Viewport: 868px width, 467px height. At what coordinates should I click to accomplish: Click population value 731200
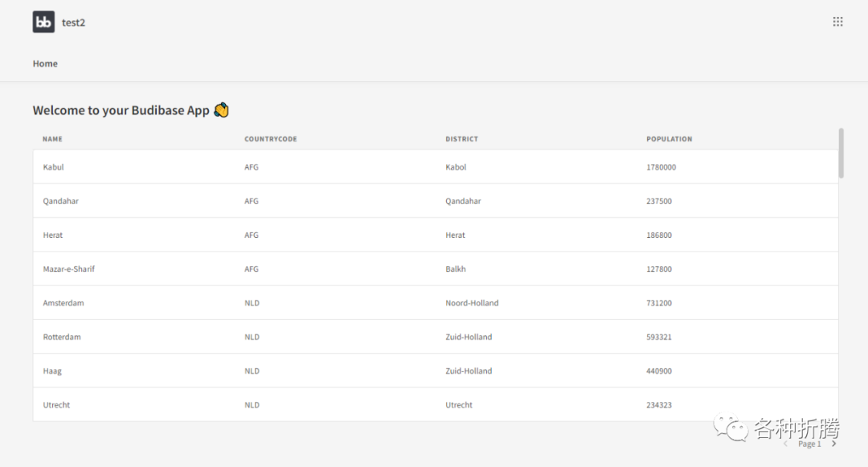coord(659,303)
